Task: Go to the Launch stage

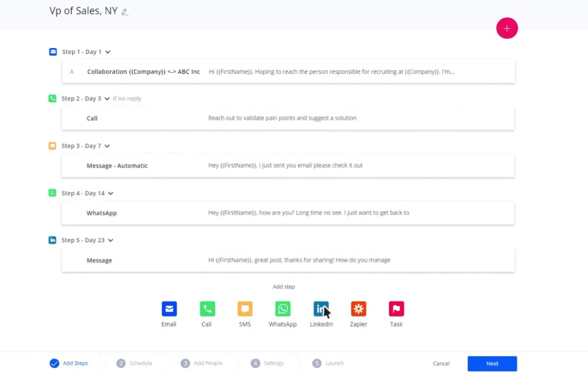Action: click(328, 363)
